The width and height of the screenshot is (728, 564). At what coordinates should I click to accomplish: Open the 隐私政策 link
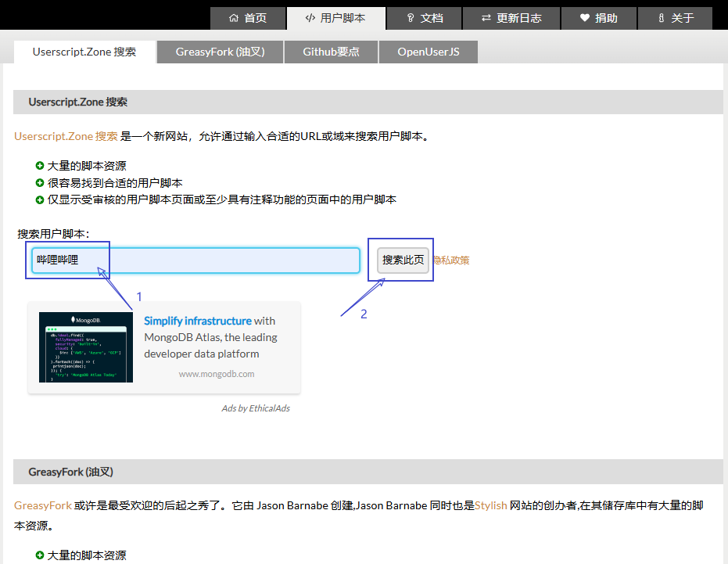[x=451, y=260]
